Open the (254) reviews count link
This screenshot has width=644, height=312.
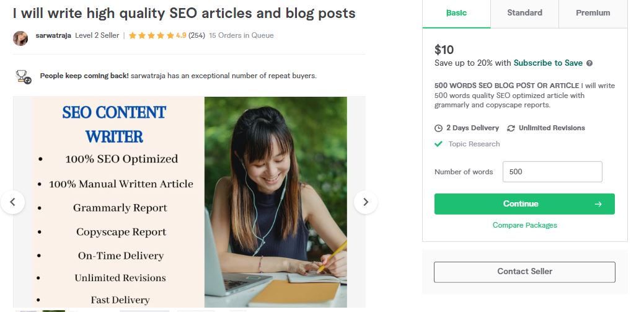click(x=197, y=36)
